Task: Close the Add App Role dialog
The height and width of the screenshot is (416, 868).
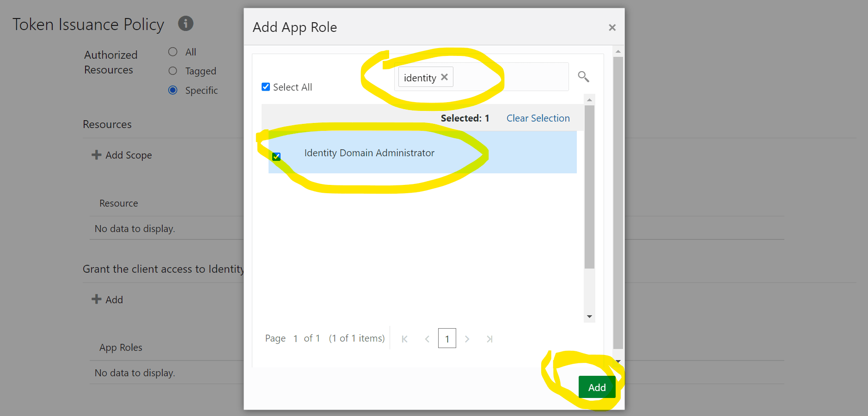Action: 612,27
